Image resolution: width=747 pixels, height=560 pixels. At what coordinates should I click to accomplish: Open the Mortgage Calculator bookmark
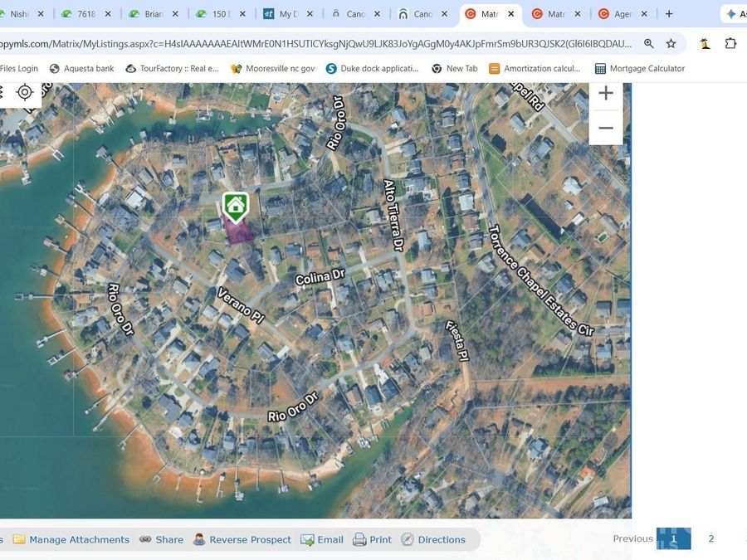point(640,69)
